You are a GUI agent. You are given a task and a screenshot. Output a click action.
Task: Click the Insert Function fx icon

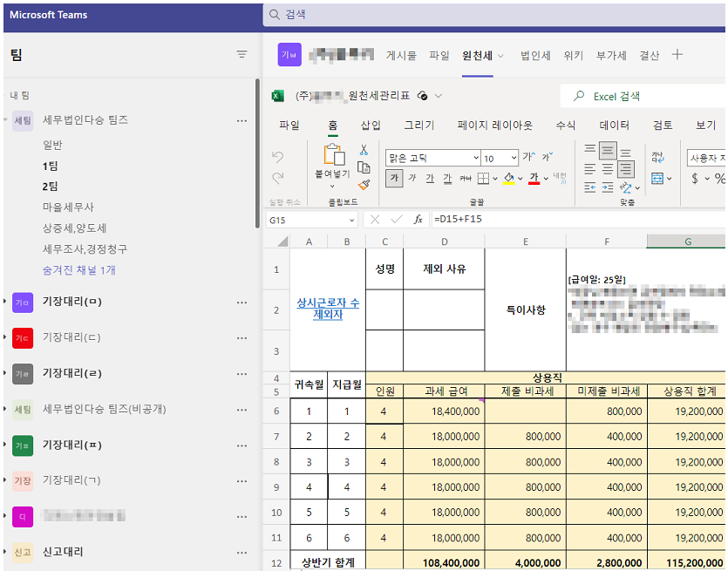pyautogui.click(x=418, y=220)
